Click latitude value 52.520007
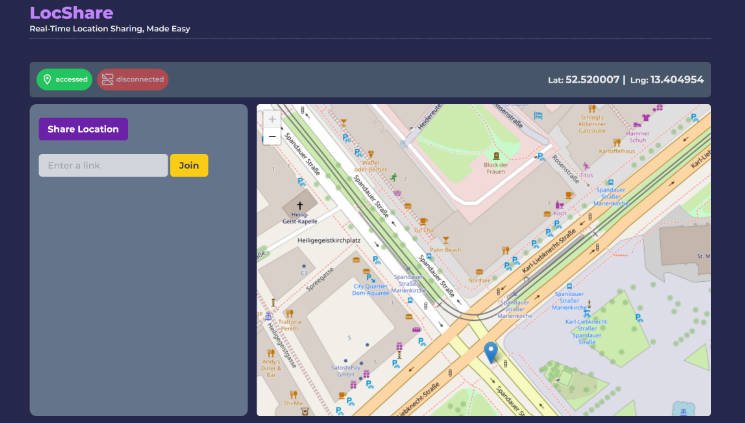Image resolution: width=745 pixels, height=423 pixels. 592,79
